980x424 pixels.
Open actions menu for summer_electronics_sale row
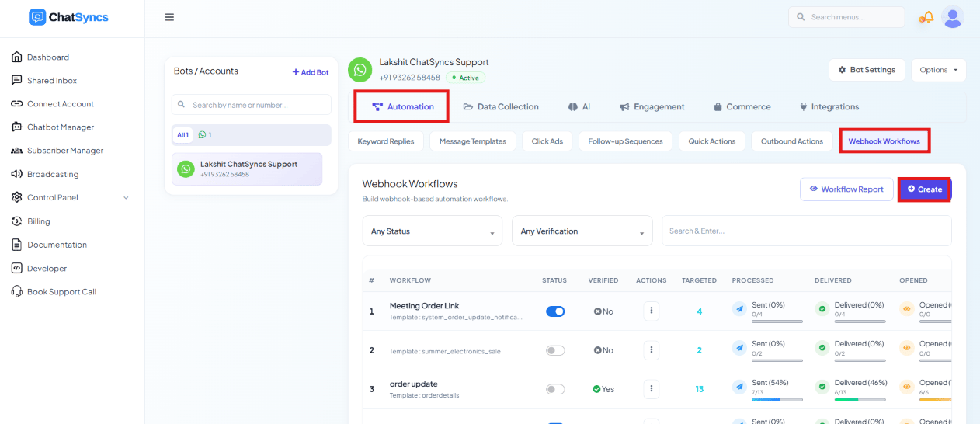pos(652,350)
